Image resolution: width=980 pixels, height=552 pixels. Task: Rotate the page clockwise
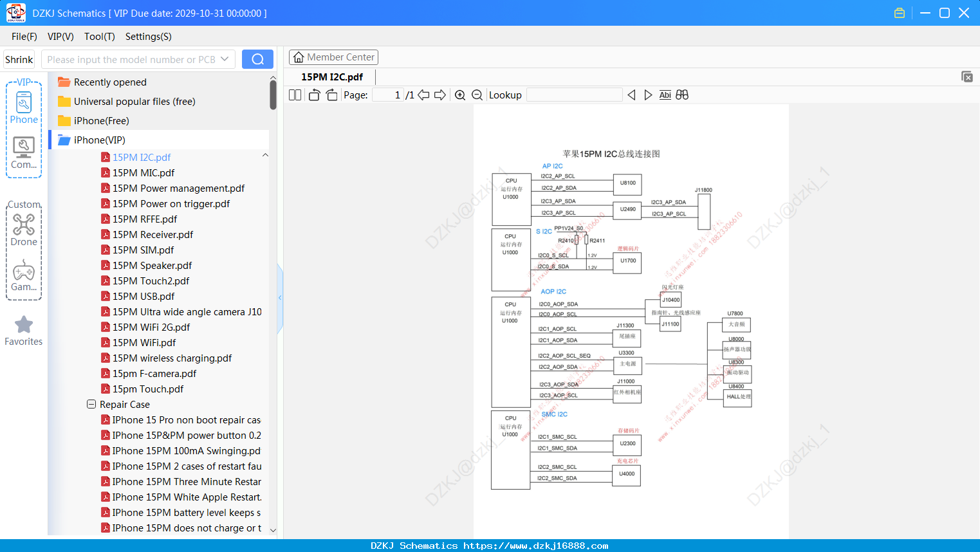point(331,95)
